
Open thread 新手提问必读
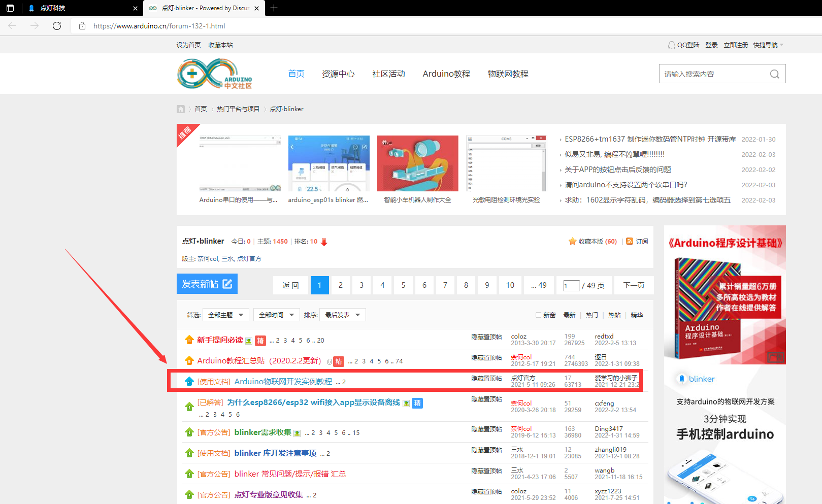(x=220, y=340)
